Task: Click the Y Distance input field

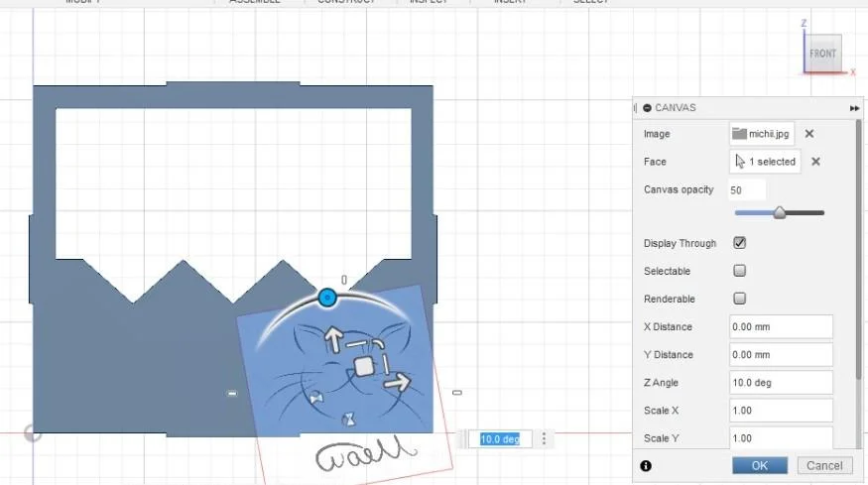Action: pyautogui.click(x=781, y=354)
